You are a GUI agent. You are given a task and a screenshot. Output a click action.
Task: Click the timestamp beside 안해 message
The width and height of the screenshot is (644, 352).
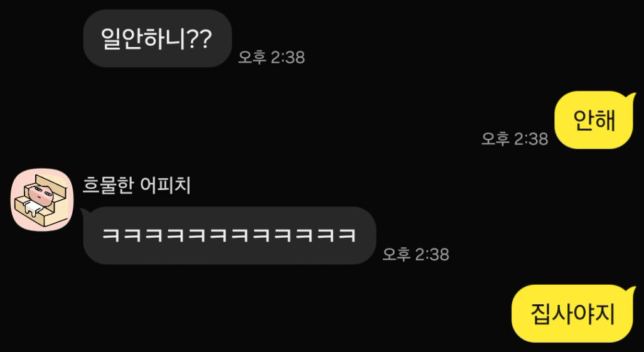click(515, 139)
